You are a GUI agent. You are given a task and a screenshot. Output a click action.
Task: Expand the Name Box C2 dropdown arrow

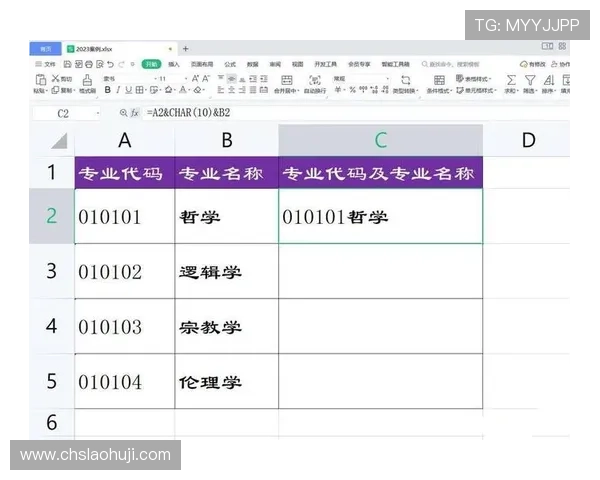(x=98, y=113)
